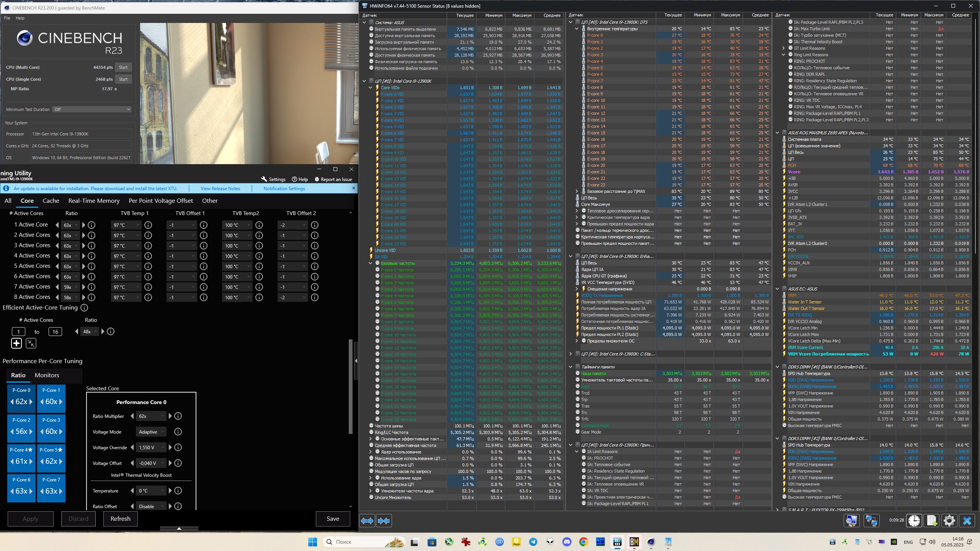Increase 1 Active Cores ratio with right arrow
This screenshot has width=980, height=551.
(84, 225)
